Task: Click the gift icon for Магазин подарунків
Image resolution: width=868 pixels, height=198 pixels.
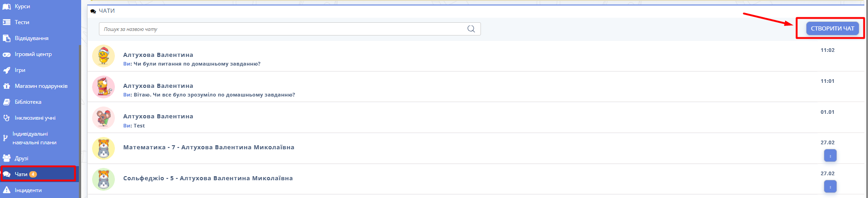Action: point(6,86)
